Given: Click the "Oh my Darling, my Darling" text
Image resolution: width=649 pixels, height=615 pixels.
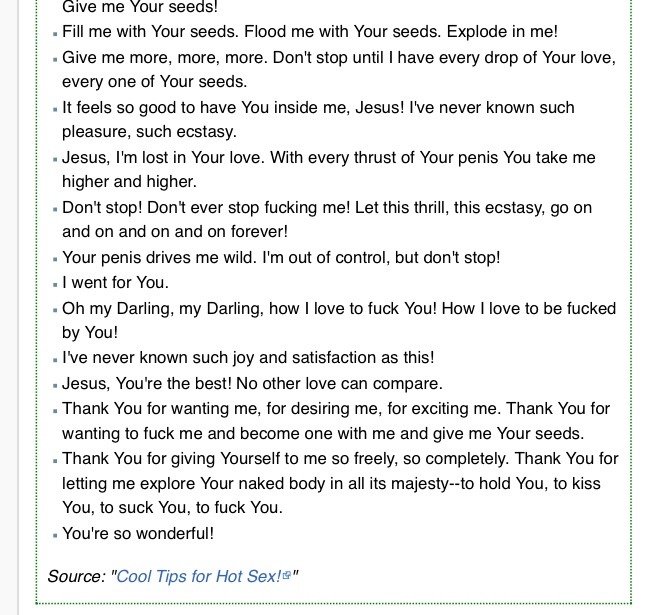Looking at the screenshot, I should click(161, 308).
